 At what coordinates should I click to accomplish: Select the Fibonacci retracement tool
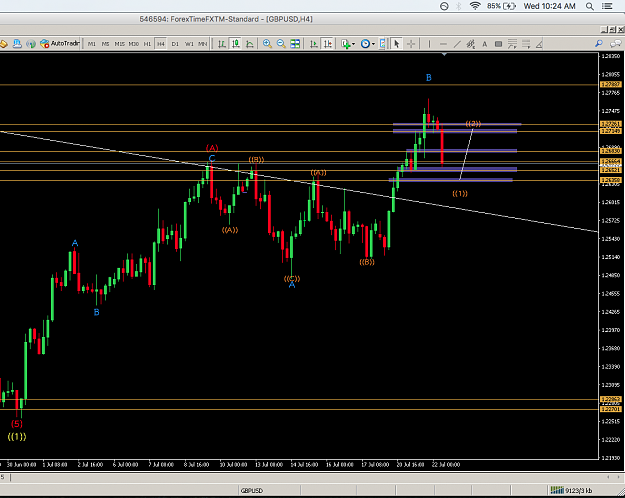512,44
